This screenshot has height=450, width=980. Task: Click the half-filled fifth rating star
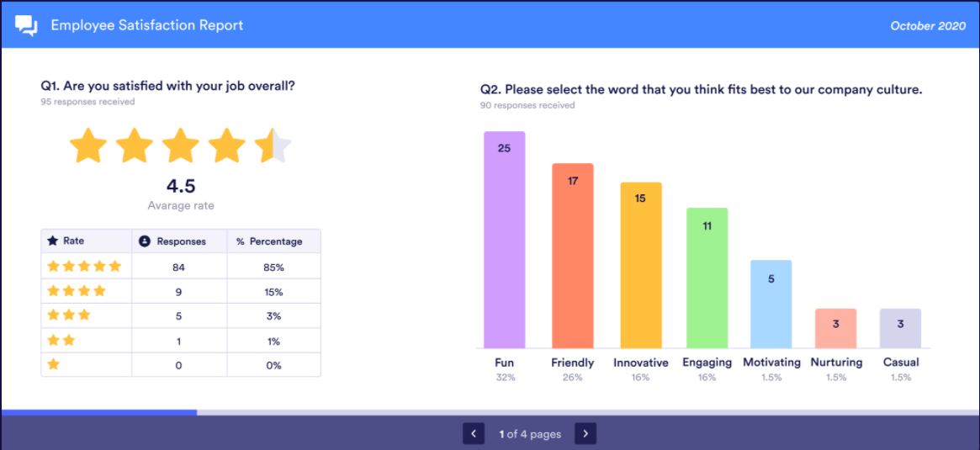273,146
